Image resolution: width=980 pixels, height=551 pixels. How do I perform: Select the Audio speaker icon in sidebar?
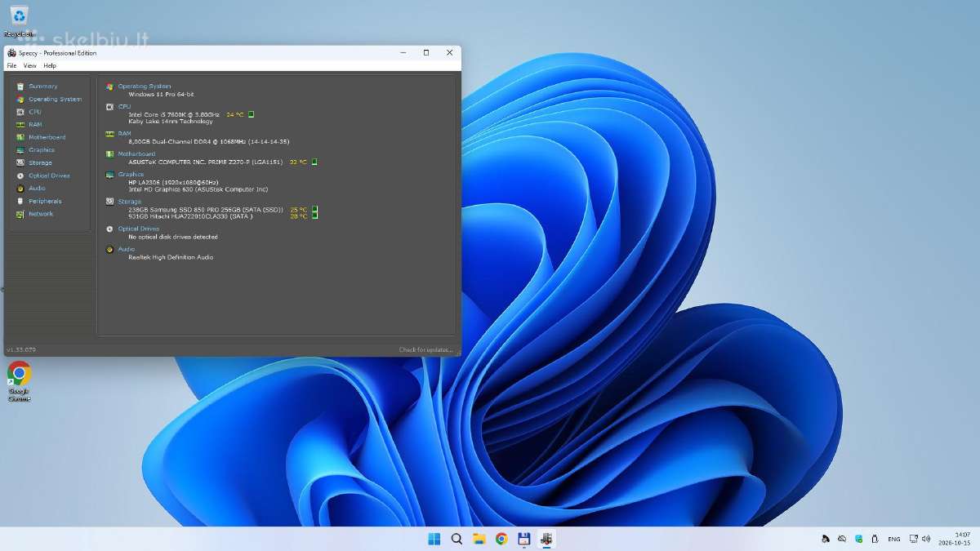[x=20, y=189]
